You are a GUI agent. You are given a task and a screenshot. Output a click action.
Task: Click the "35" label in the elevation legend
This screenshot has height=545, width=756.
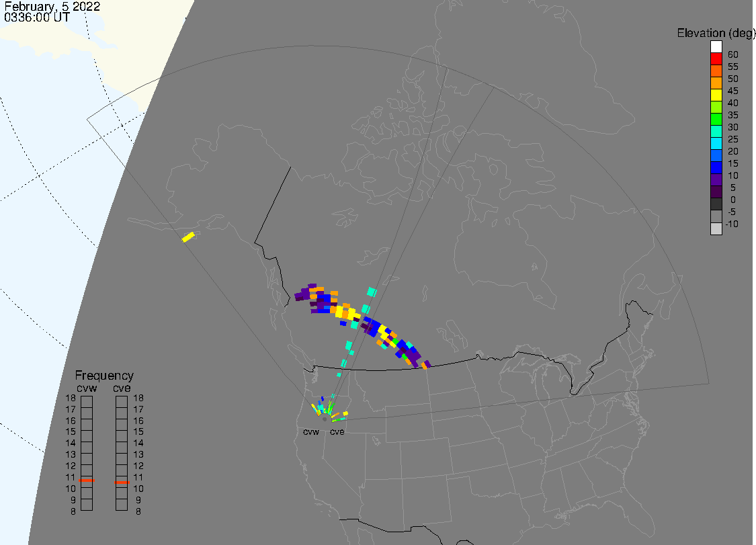(x=733, y=115)
